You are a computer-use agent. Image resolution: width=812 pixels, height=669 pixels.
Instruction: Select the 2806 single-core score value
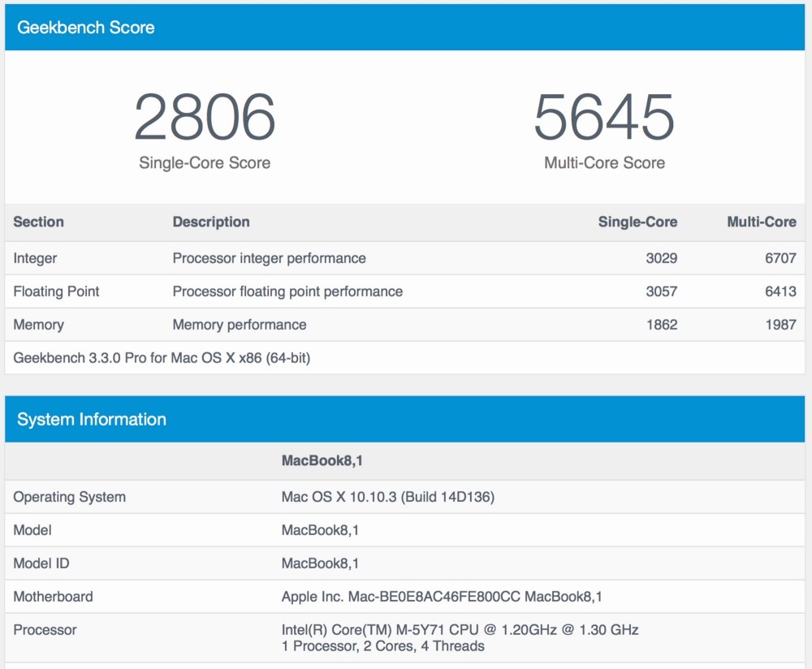205,117
